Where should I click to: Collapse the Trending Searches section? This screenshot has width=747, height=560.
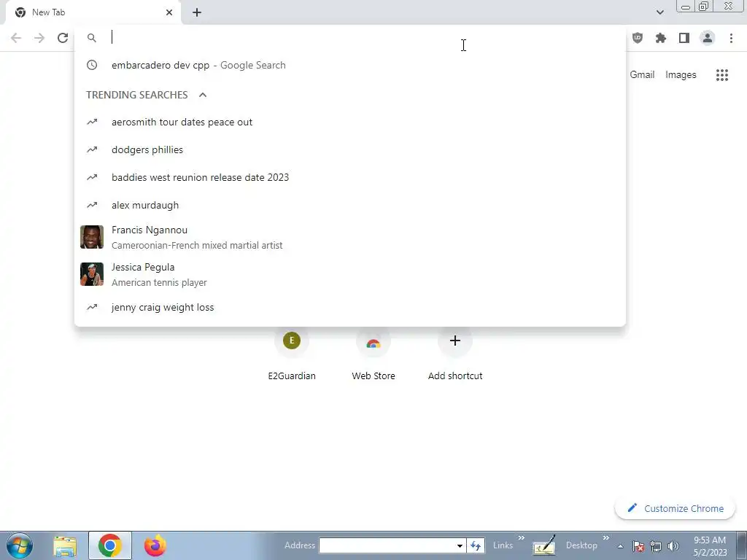203,95
